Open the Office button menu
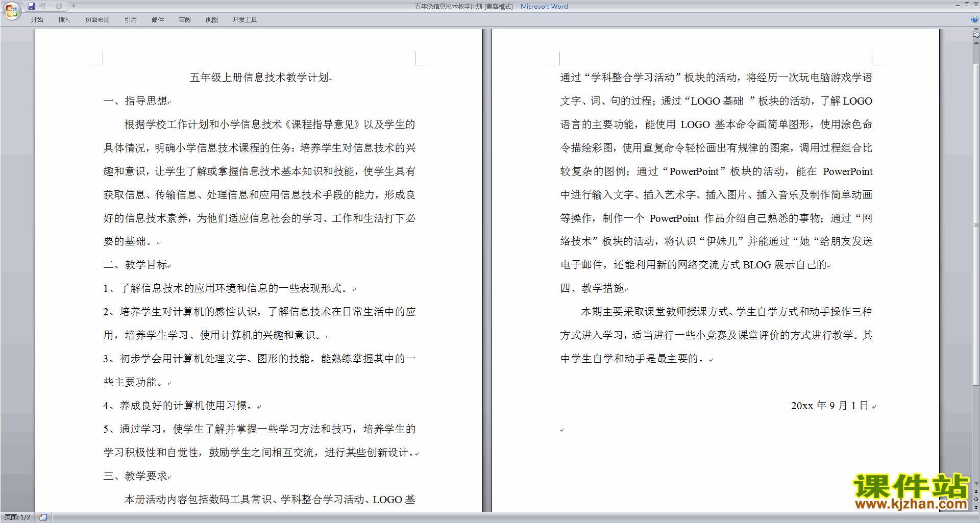The height and width of the screenshot is (523, 980). point(11,10)
